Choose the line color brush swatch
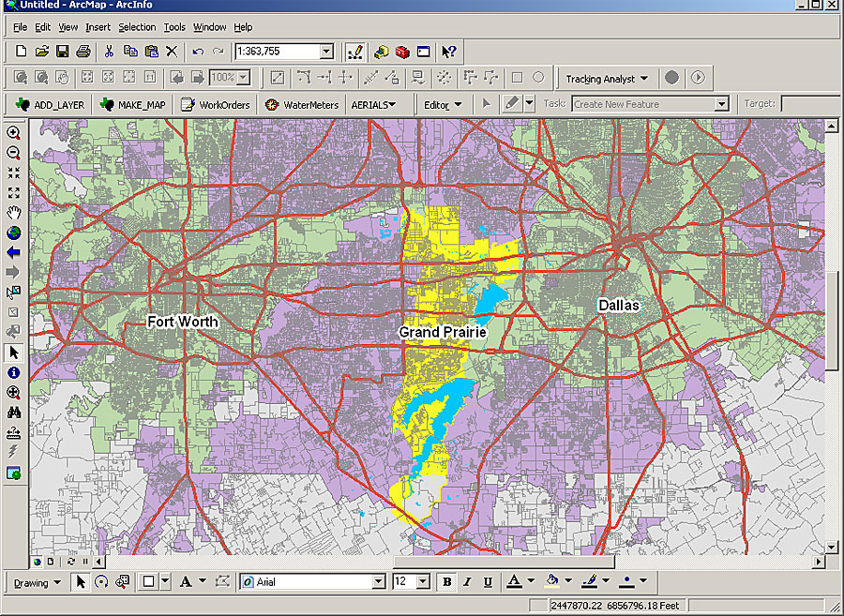The height and width of the screenshot is (616, 844). tap(590, 581)
